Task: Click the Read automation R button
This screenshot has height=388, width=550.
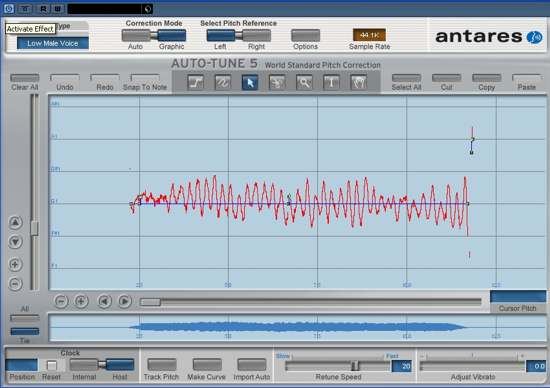Action: pos(43,9)
